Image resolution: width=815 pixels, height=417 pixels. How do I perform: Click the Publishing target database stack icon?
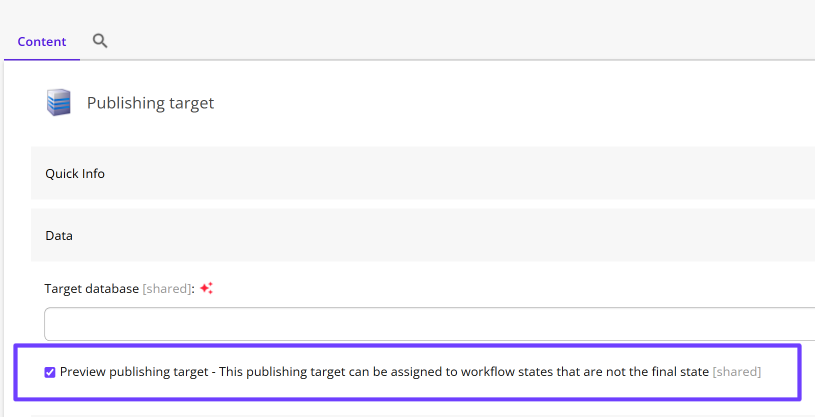point(58,102)
